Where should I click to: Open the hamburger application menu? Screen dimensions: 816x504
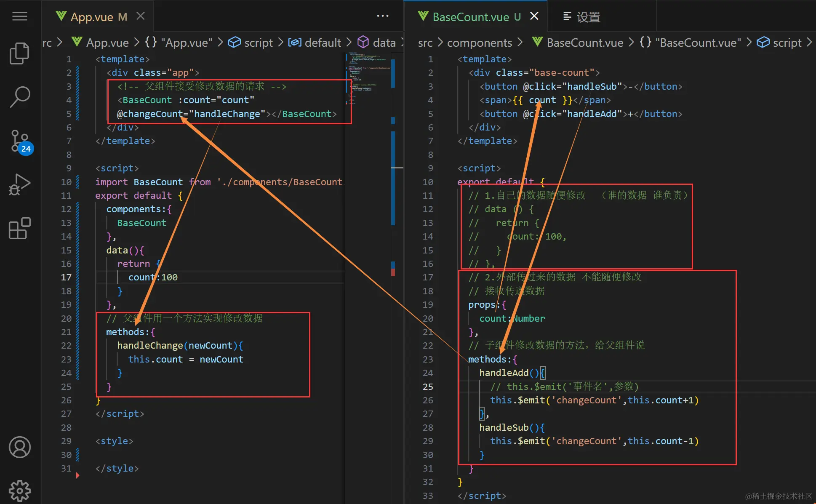[x=20, y=16]
